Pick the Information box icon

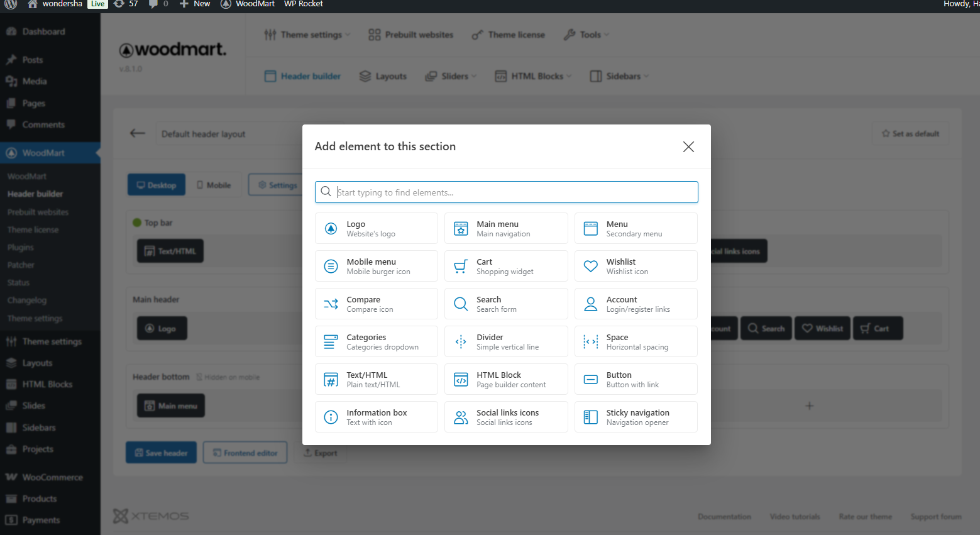[x=331, y=417]
